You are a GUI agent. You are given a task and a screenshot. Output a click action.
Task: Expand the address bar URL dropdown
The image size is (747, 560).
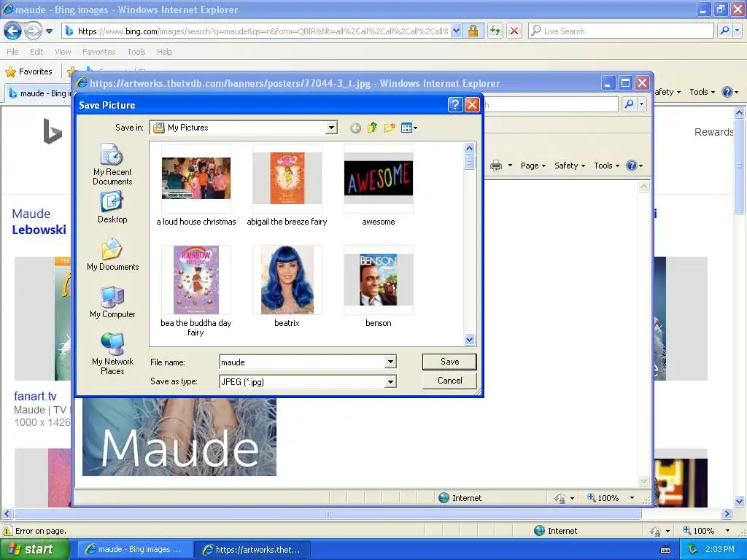pos(456,31)
